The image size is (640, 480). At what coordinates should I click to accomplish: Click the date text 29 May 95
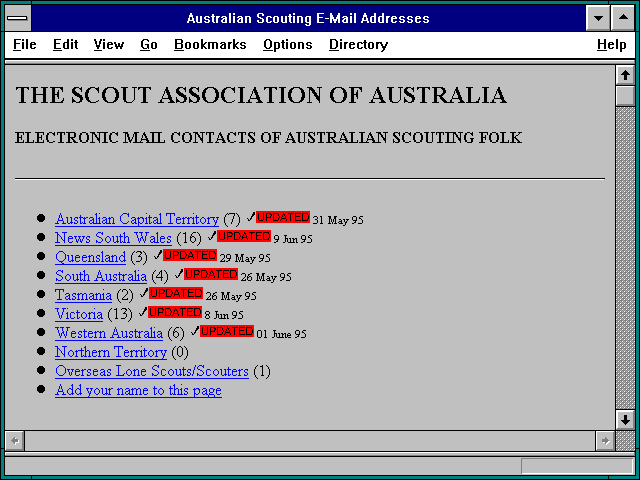pyautogui.click(x=245, y=258)
